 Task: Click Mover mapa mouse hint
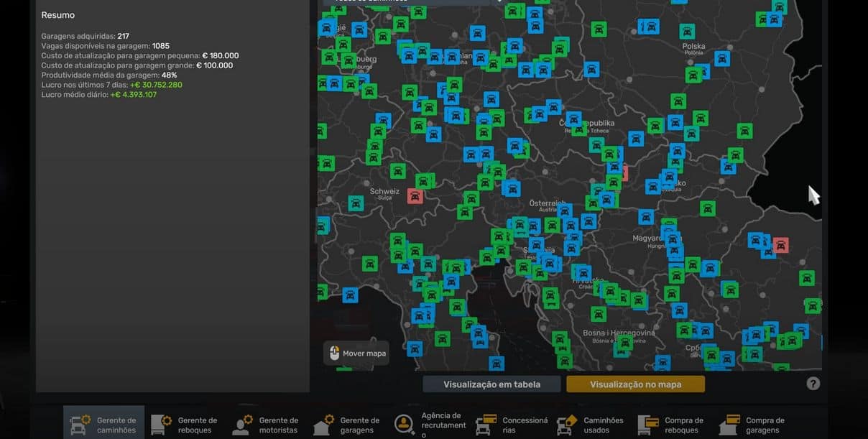[x=356, y=353]
